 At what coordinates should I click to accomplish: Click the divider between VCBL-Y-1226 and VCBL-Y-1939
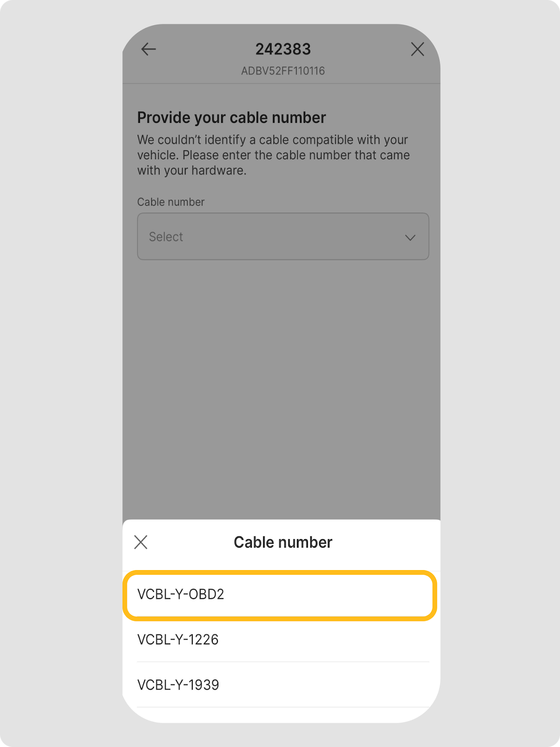click(283, 662)
